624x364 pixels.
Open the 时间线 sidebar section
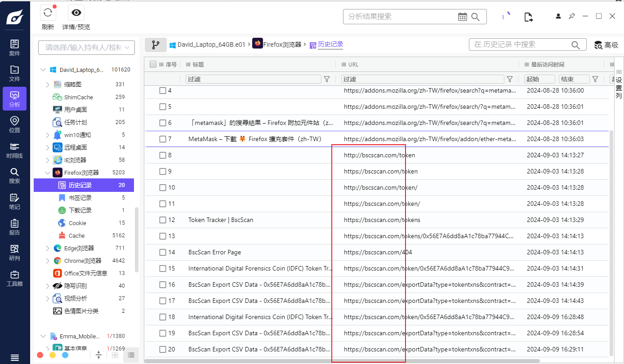pyautogui.click(x=14, y=150)
